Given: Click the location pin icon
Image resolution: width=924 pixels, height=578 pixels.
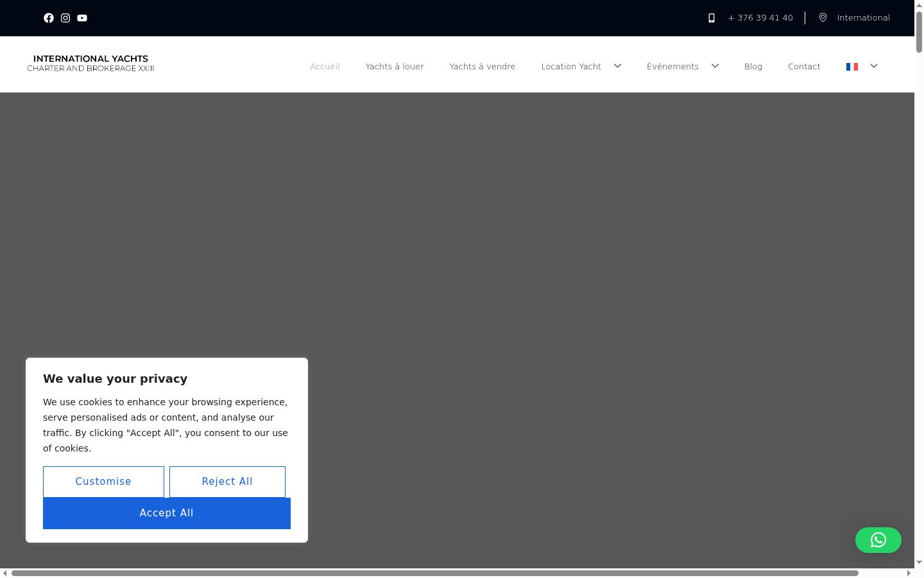Looking at the screenshot, I should coord(823,18).
